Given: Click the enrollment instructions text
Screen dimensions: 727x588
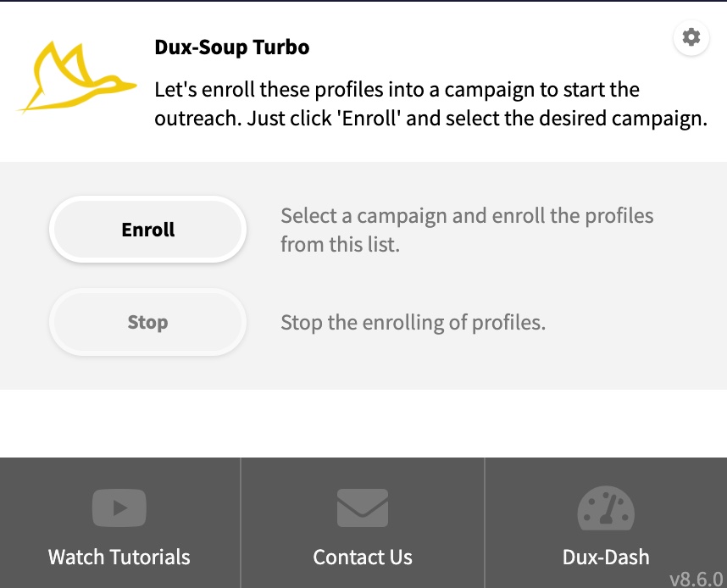Looking at the screenshot, I should [x=467, y=230].
